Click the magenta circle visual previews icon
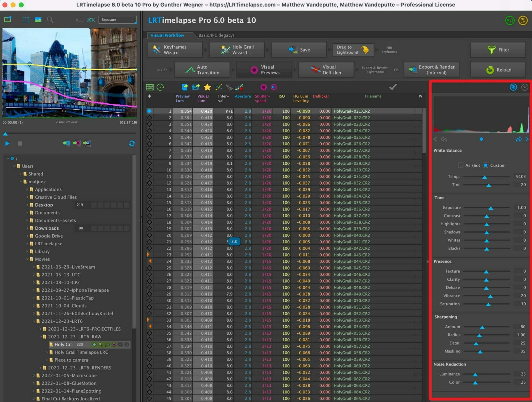This screenshot has height=402, width=532. pos(263,87)
